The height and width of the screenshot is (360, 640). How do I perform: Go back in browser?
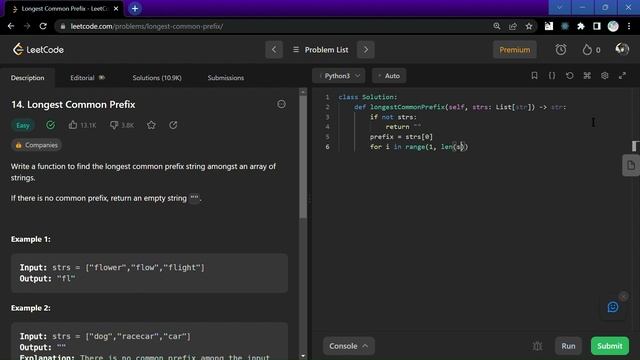click(x=11, y=26)
